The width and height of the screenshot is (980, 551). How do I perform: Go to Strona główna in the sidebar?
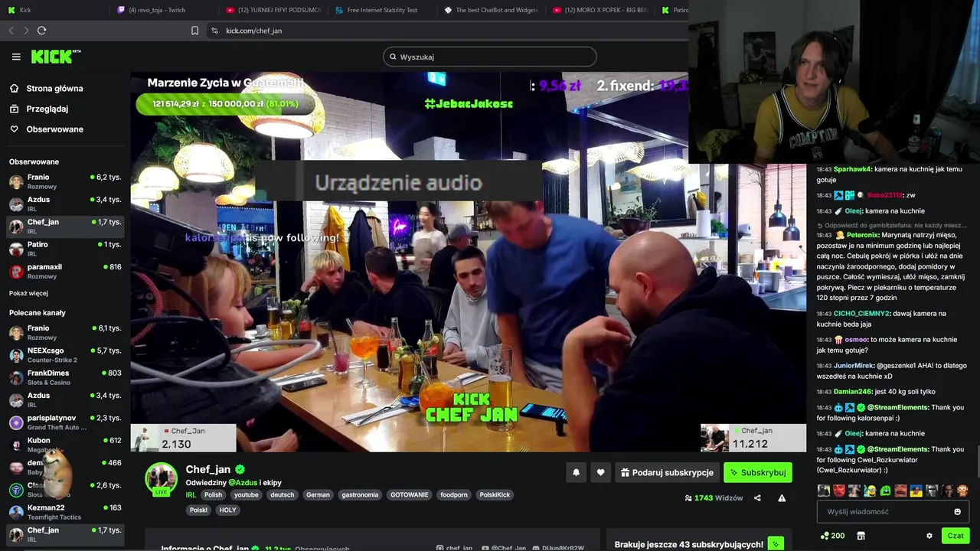(54, 88)
